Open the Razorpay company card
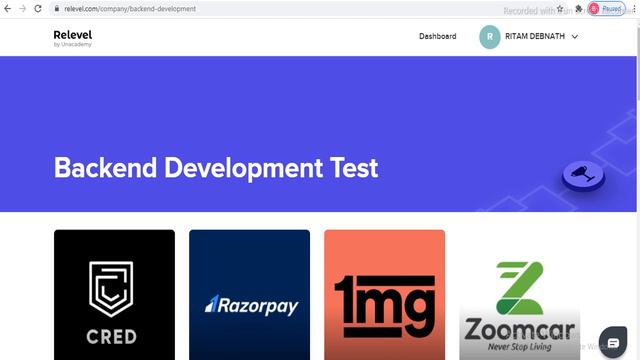This screenshot has width=640, height=360. [249, 295]
